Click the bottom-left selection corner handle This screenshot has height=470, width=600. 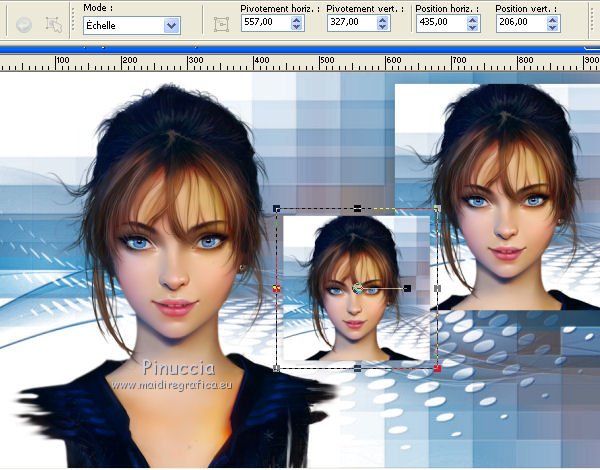[x=277, y=368]
